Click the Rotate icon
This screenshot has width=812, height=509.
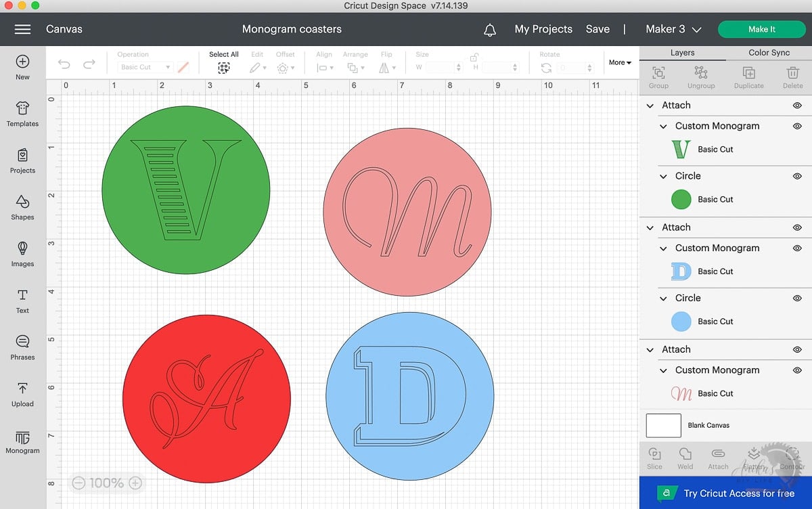pyautogui.click(x=547, y=68)
